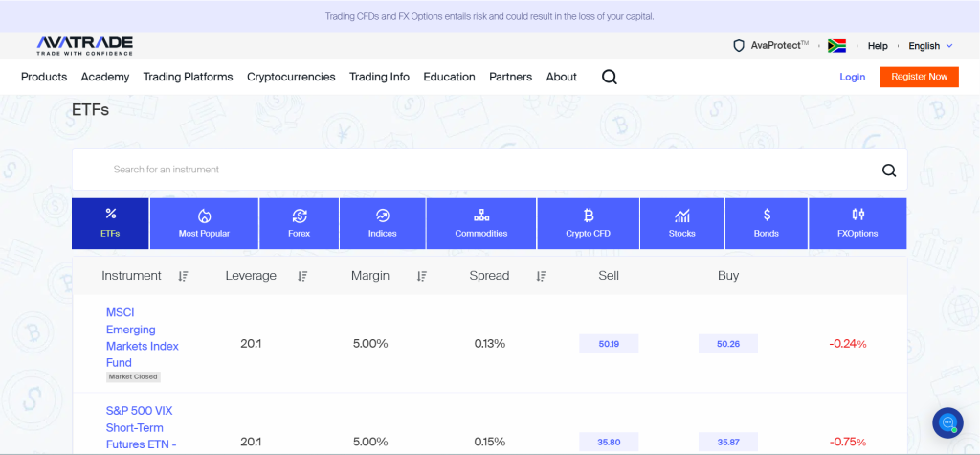980x455 pixels.
Task: Open the Trading Info menu
Action: [379, 77]
